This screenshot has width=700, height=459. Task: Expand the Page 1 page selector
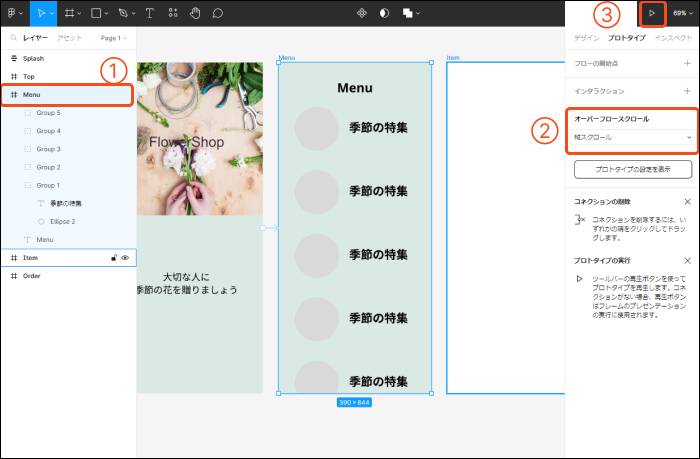pyautogui.click(x=113, y=38)
